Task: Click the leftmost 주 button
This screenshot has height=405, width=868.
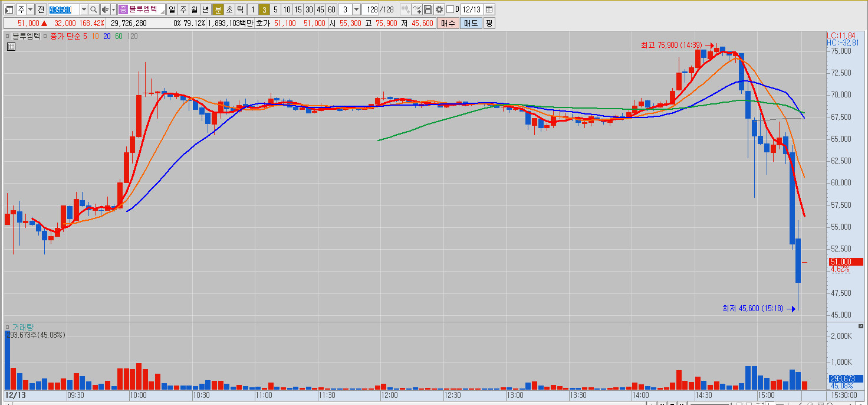Action: (x=21, y=9)
